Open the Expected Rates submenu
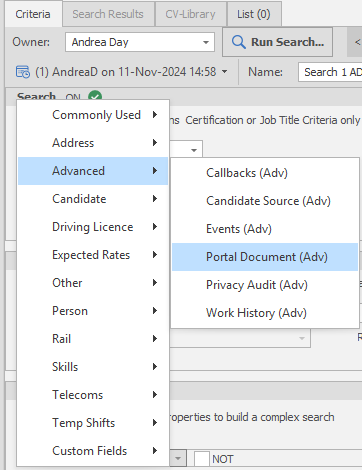This screenshot has height=470, width=362. click(x=93, y=255)
